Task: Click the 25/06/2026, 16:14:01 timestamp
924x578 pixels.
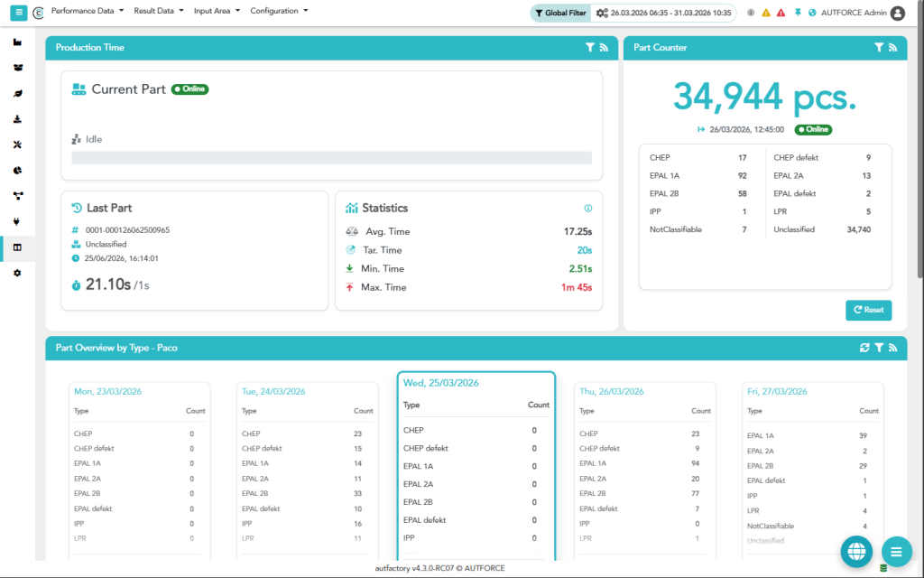Action: [x=122, y=258]
